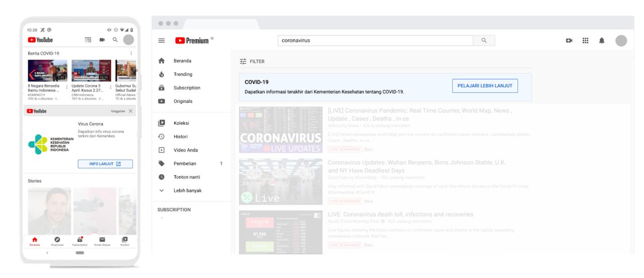Open Wuhan Reopens Boris Johnson video title
Image resolution: width=644 pixels, height=278 pixels.
tap(417, 166)
